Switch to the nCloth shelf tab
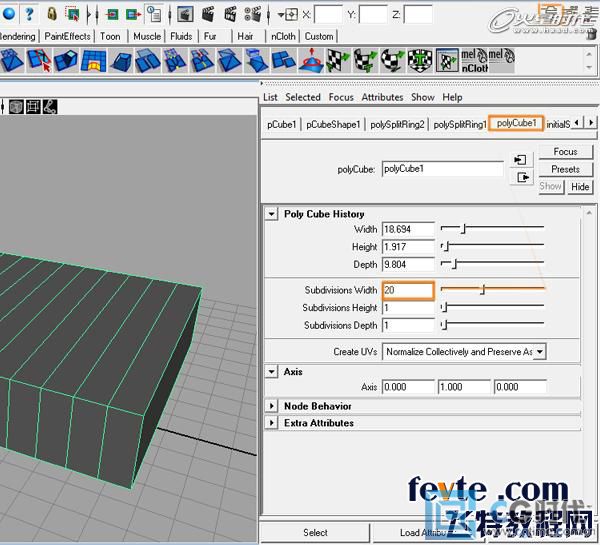 (283, 36)
